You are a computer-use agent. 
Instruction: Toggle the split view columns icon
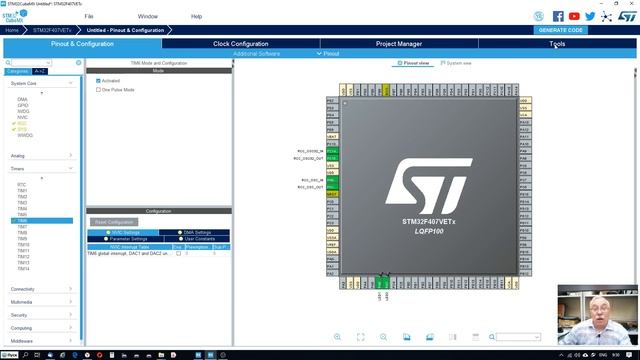pyautogui.click(x=453, y=337)
